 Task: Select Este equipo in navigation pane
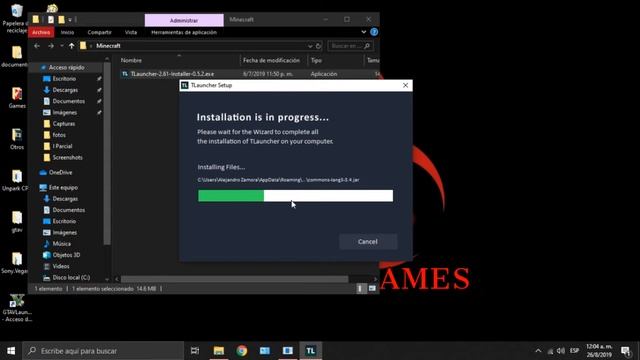63,187
